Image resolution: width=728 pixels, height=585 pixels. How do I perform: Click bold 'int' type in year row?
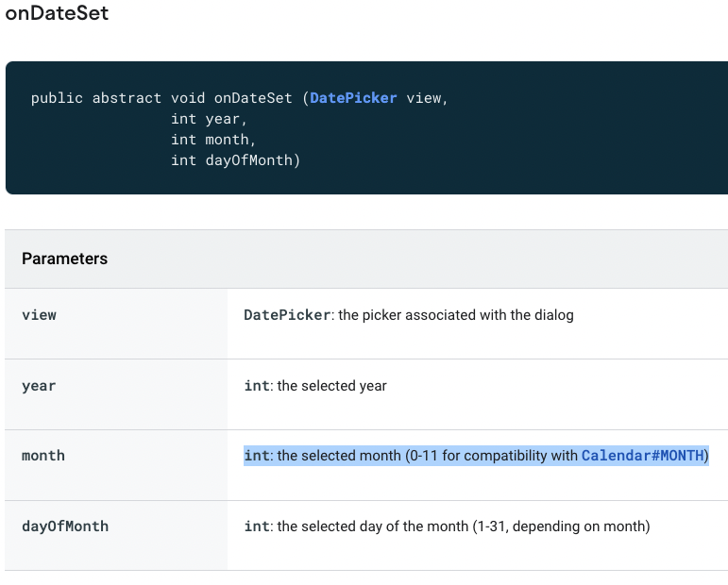tap(256, 386)
